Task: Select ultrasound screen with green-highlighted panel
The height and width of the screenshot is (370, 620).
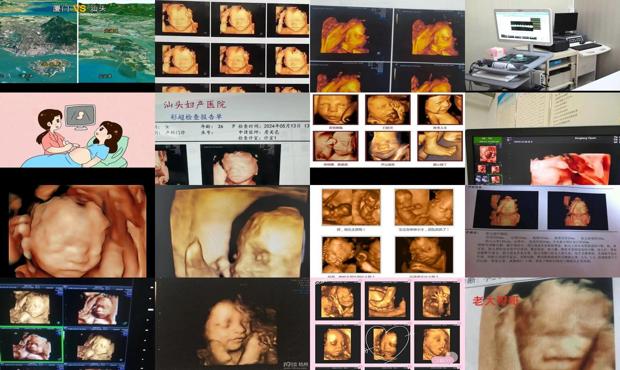Action: coord(77,324)
